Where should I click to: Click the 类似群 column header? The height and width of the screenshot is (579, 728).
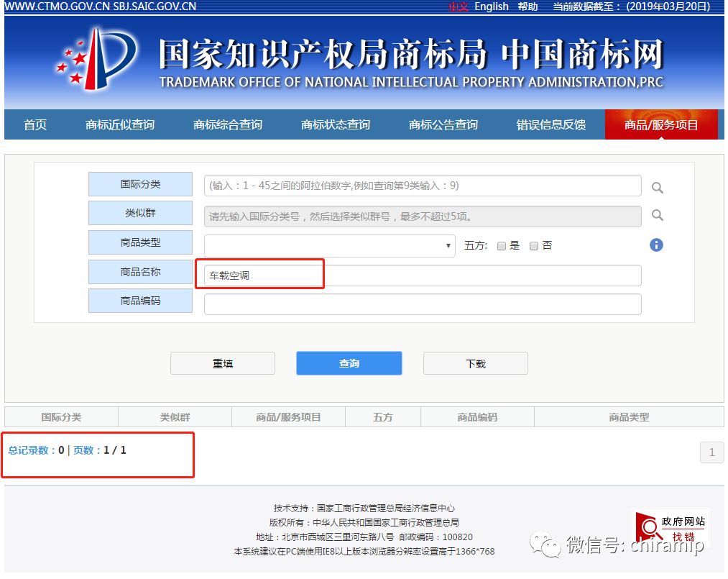(x=175, y=417)
